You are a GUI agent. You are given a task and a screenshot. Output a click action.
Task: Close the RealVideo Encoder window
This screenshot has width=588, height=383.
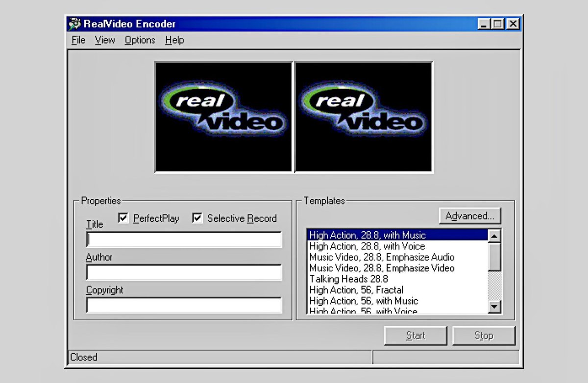513,24
